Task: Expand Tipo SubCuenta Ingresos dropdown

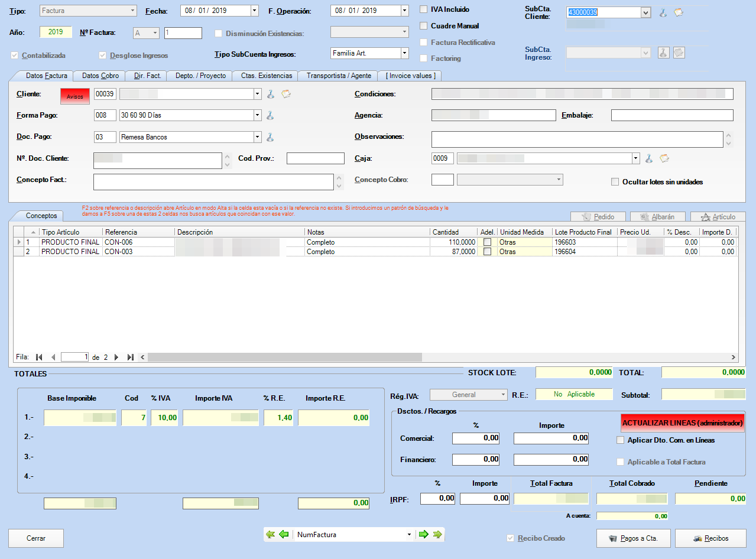Action: (x=405, y=53)
